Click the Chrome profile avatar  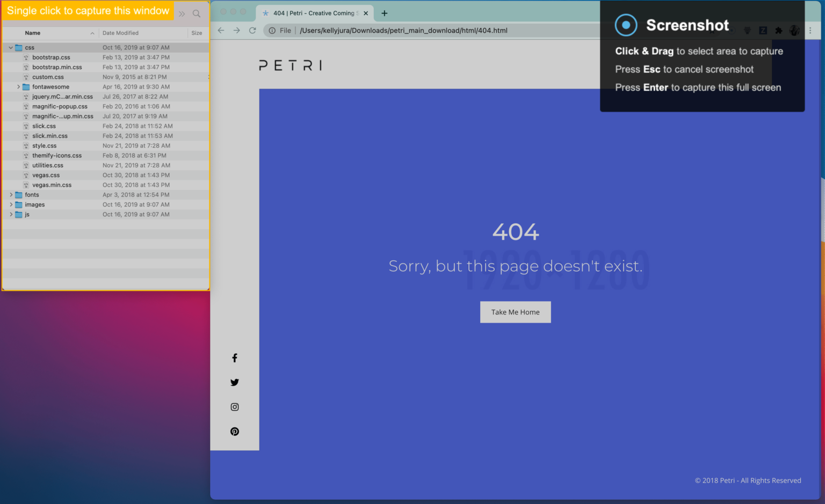pyautogui.click(x=794, y=31)
